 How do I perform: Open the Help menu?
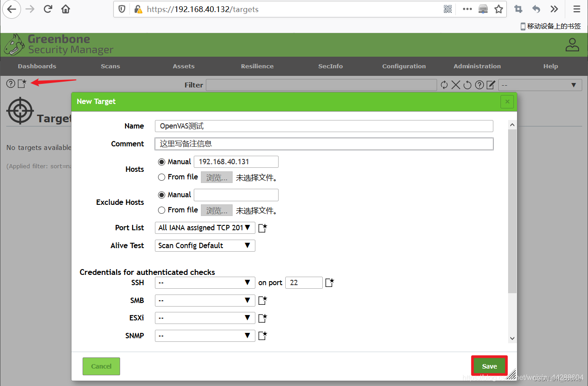pos(550,66)
